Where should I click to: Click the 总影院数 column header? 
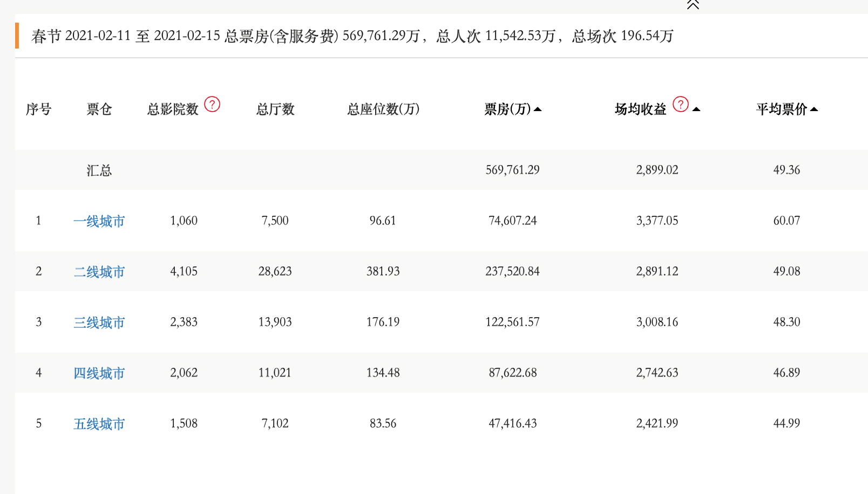173,109
